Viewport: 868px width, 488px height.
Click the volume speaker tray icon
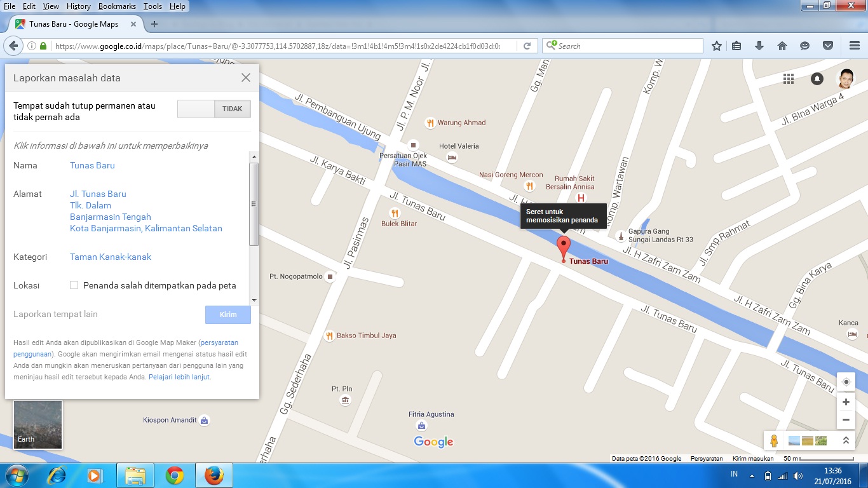[797, 475]
